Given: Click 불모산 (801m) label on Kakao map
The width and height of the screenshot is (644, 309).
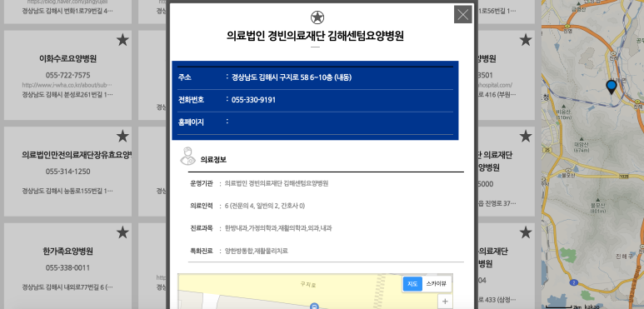Looking at the screenshot, I should (598, 207).
